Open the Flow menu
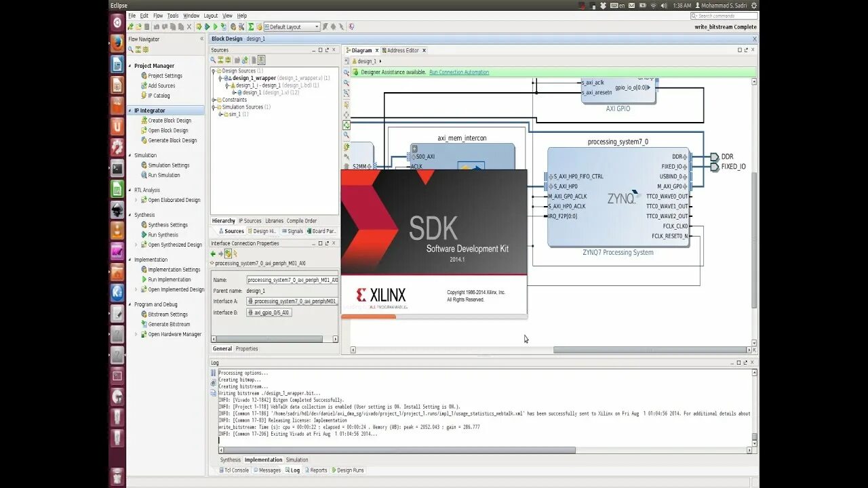868x488 pixels. 158,16
